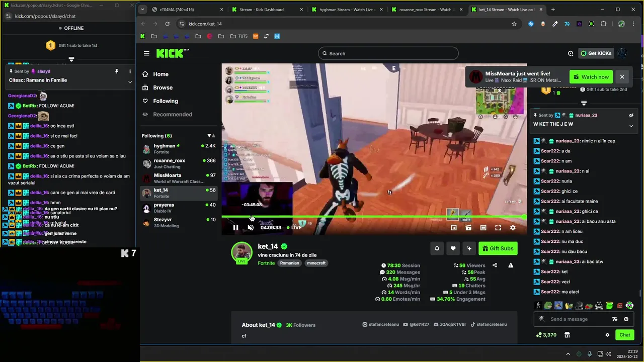Screen dimensions: 644x362
Task: Click the report warning triangle icon
Action: (x=511, y=265)
